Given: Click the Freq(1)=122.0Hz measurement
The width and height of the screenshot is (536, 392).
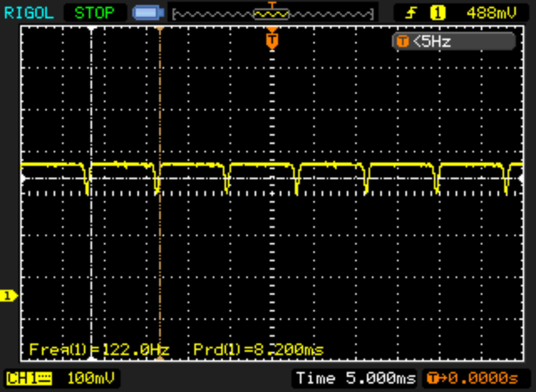Looking at the screenshot, I should 99,350.
